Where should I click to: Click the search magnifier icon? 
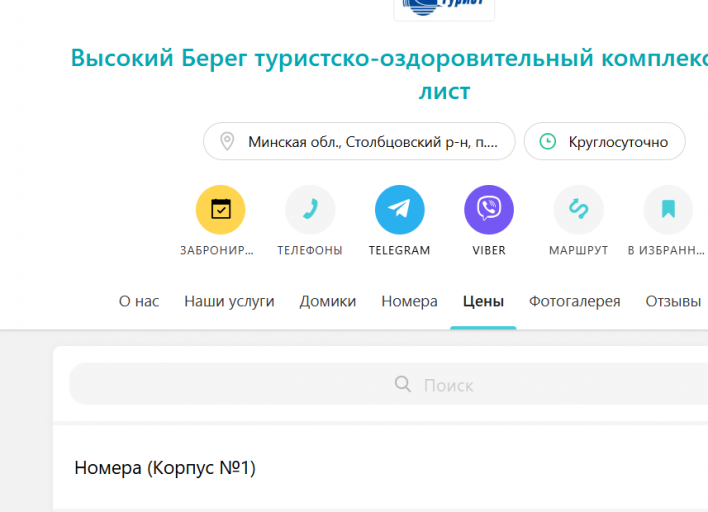click(402, 384)
